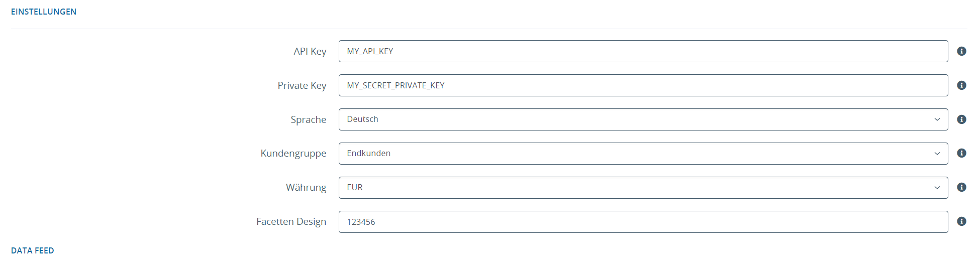The height and width of the screenshot is (263, 980).
Task: Click the API Key input field
Action: [643, 51]
